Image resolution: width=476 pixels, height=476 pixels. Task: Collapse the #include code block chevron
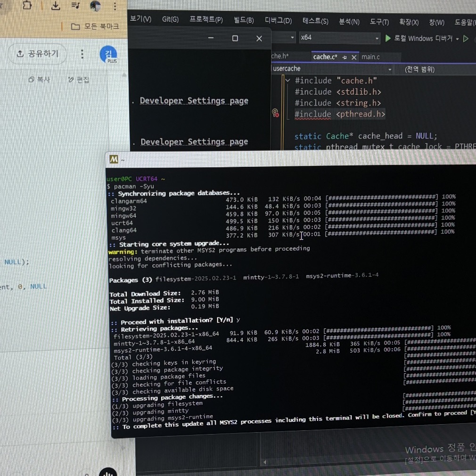(x=287, y=81)
